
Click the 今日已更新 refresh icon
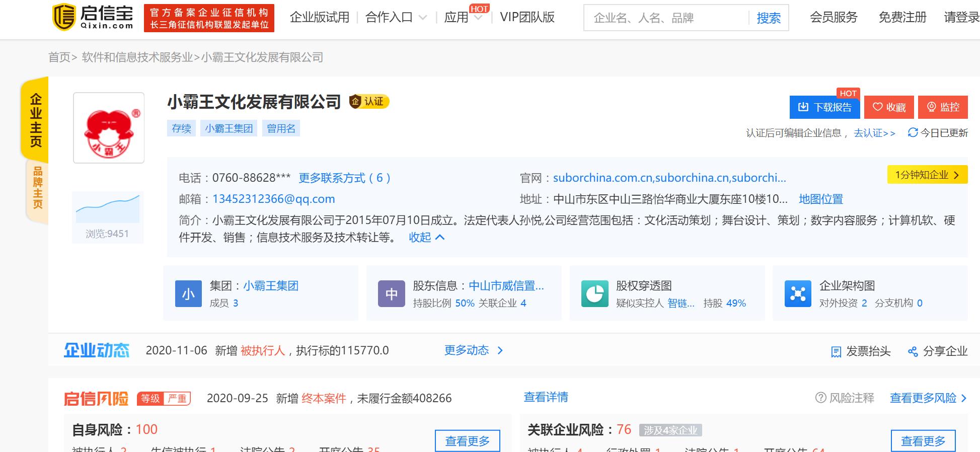(x=913, y=132)
